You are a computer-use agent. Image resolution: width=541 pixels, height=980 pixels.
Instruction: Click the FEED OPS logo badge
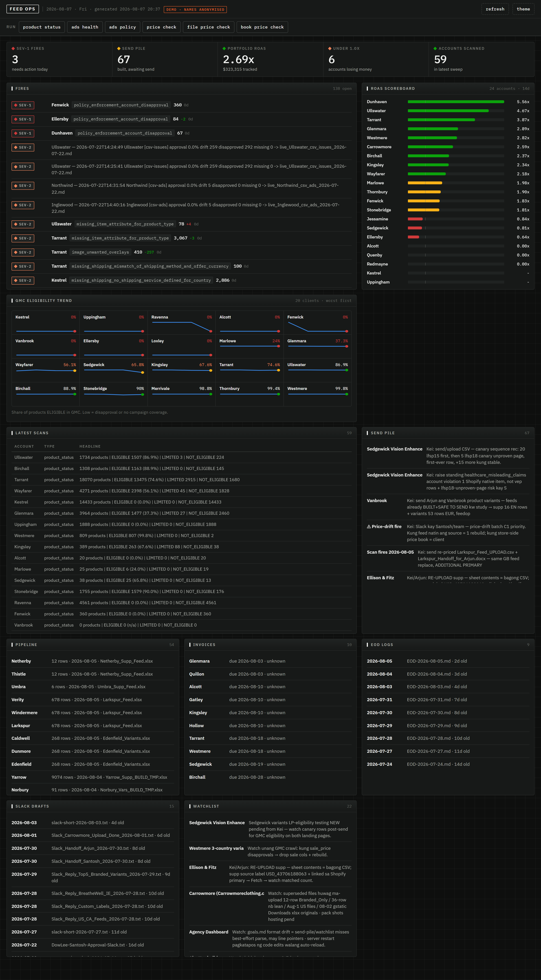(22, 9)
